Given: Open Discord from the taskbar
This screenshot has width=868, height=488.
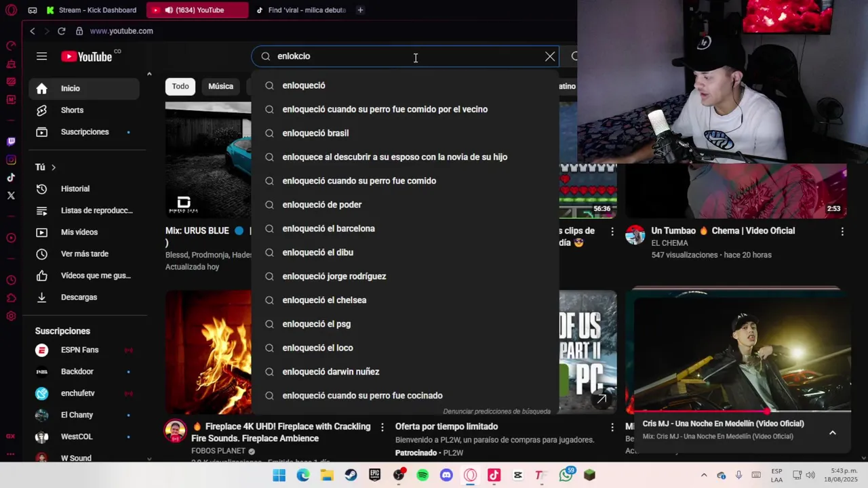Looking at the screenshot, I should [x=446, y=475].
